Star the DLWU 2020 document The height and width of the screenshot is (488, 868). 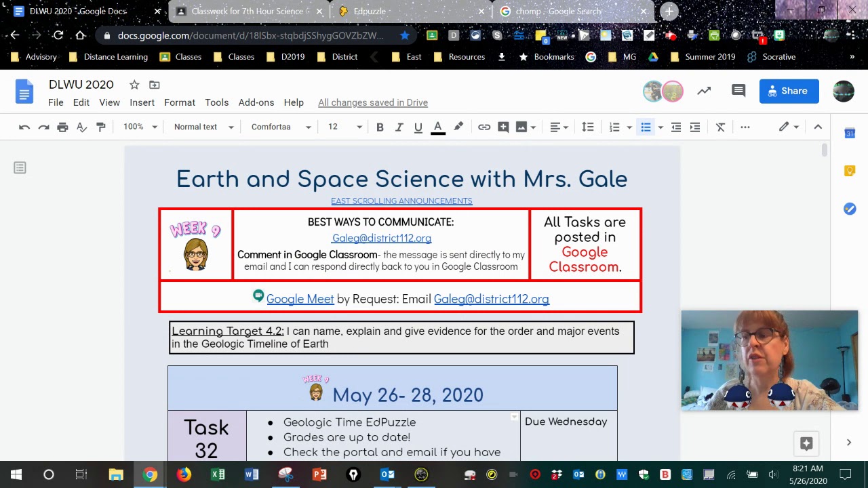(x=134, y=85)
